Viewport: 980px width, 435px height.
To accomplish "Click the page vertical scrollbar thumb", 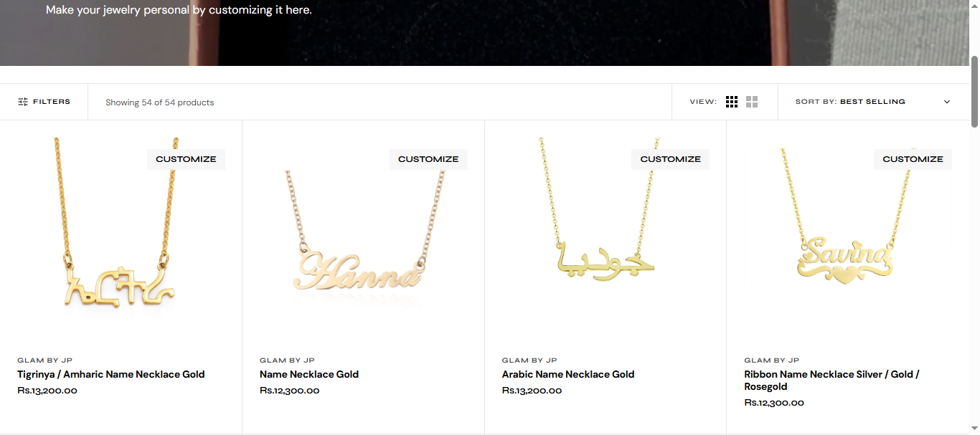I will (x=974, y=91).
